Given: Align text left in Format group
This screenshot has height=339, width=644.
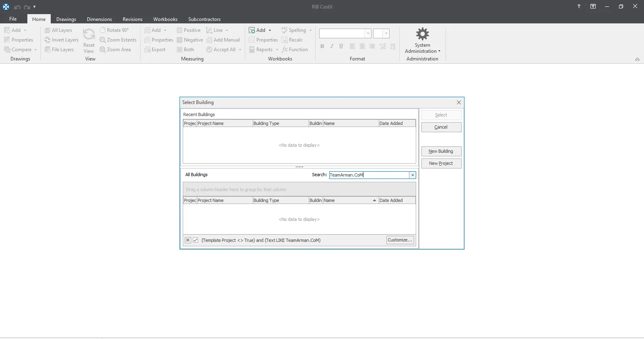Looking at the screenshot, I should point(352,46).
